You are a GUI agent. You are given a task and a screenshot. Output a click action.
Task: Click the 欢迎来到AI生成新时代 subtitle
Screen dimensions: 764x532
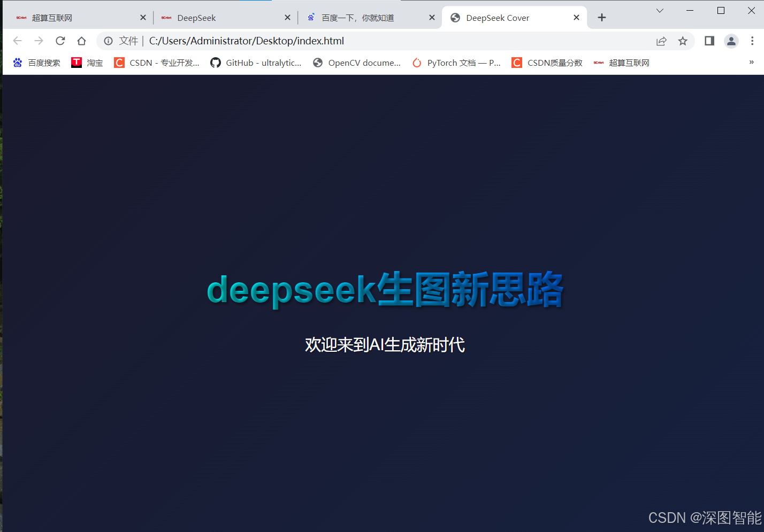tap(385, 344)
